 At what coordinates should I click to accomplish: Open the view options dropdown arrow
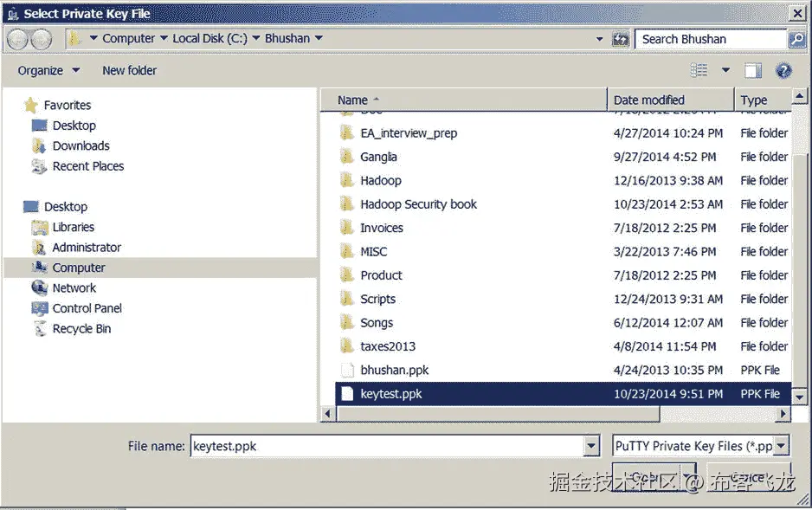point(725,70)
